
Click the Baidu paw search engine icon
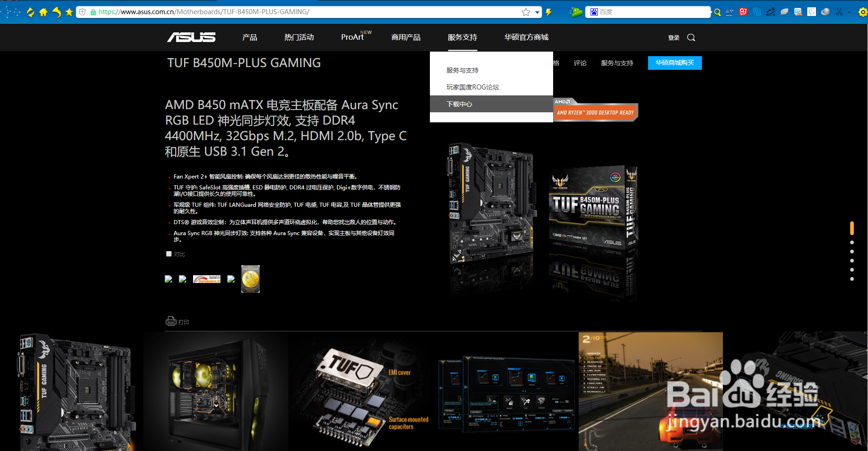[x=594, y=12]
